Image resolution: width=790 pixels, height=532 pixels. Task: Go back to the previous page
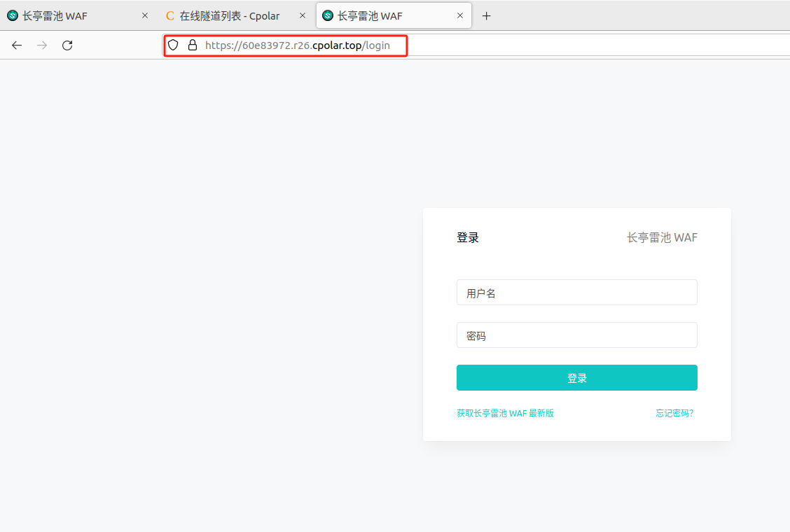pyautogui.click(x=17, y=45)
